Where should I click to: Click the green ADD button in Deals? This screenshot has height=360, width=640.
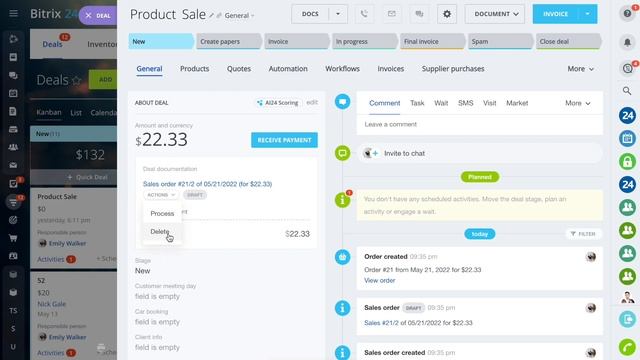[x=103, y=80]
